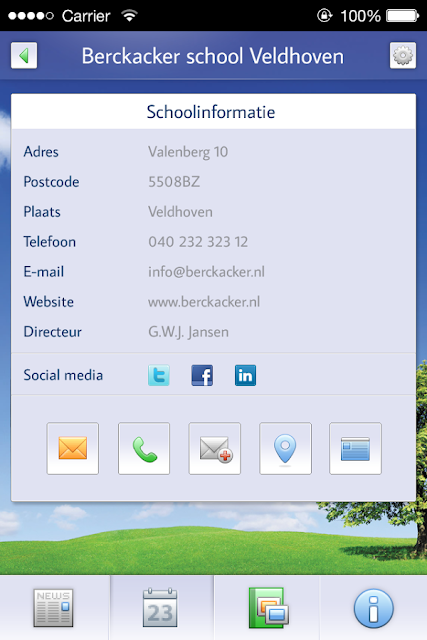Viewport: 427px width, 640px height.
Task: Tap the Schoolinformatie header
Action: (x=211, y=112)
